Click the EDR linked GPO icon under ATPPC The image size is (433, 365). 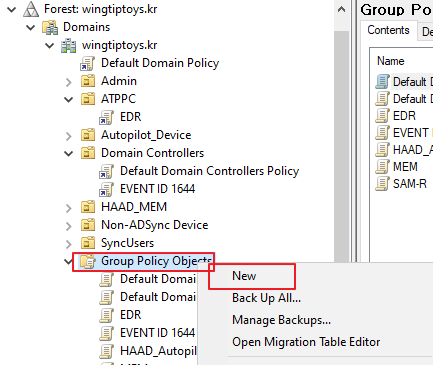tap(106, 117)
